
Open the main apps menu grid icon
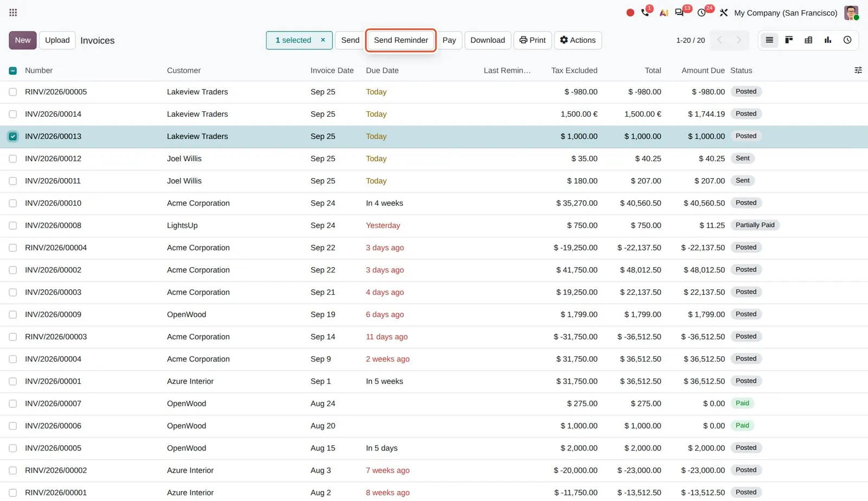coord(13,12)
